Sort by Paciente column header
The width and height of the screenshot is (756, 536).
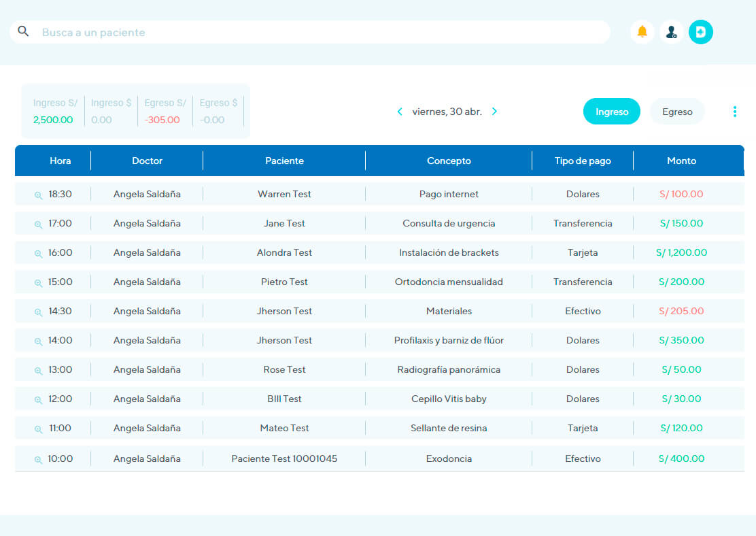tap(284, 161)
